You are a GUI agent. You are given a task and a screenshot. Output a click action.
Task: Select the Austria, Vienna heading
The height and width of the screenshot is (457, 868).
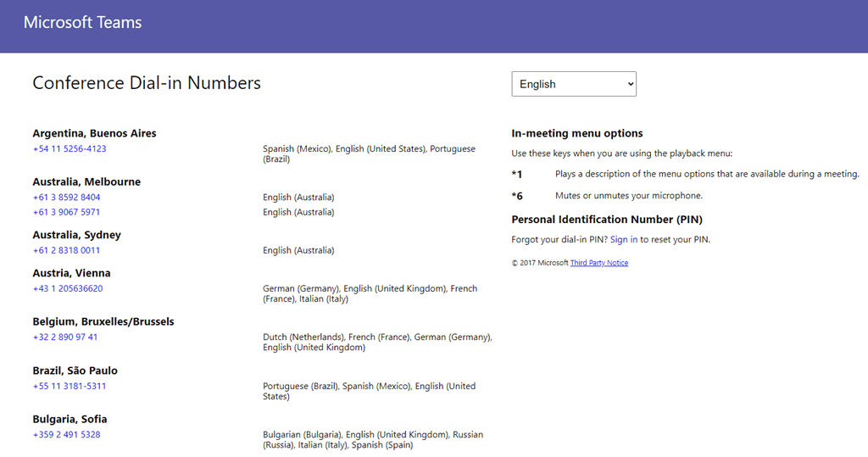(x=71, y=273)
